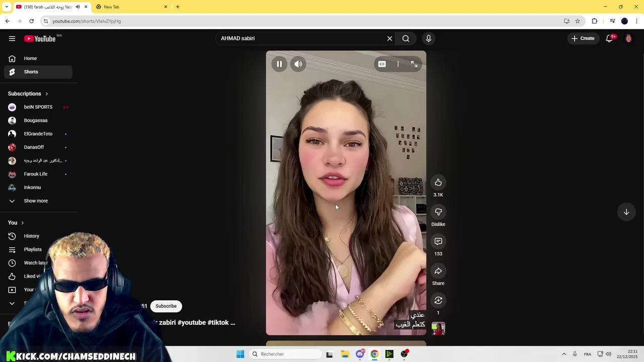Show hidden system tray icons
This screenshot has height=362, width=644.
point(564,354)
